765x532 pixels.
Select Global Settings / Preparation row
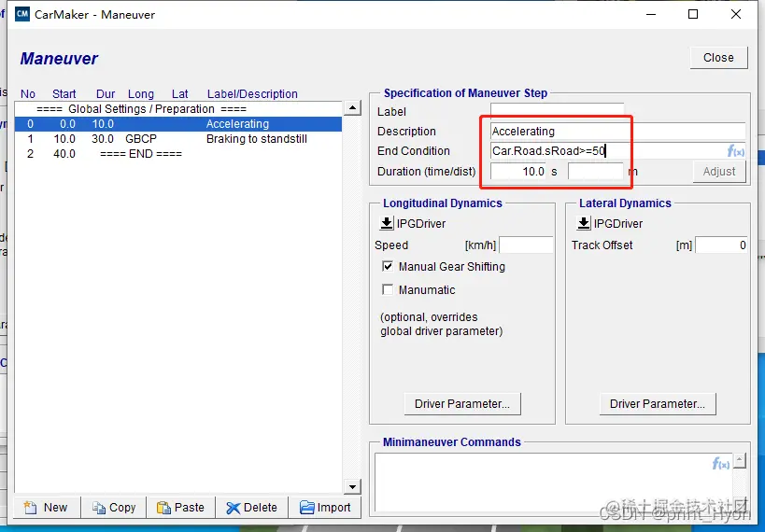point(178,109)
